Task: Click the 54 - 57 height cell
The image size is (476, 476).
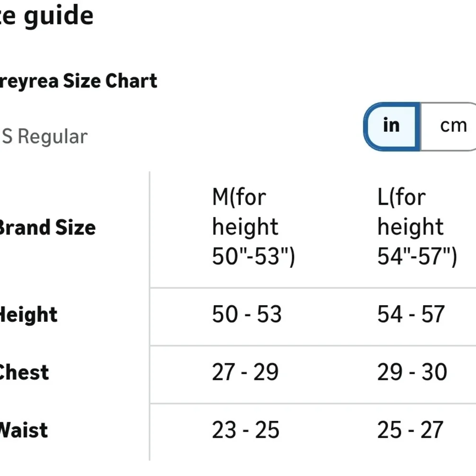Action: pos(411,314)
